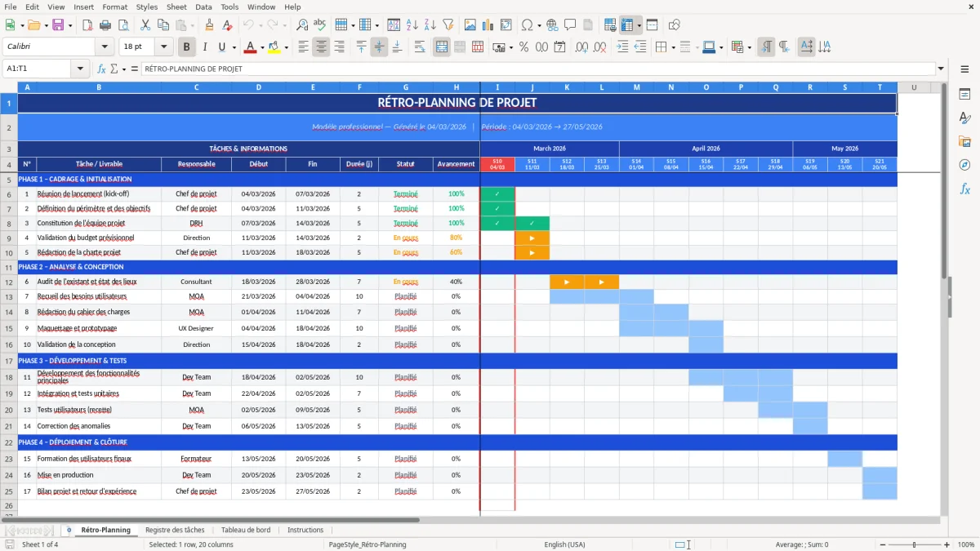Viewport: 980px width, 551px height.
Task: Apply yellow Background Color swatch
Action: 274,47
